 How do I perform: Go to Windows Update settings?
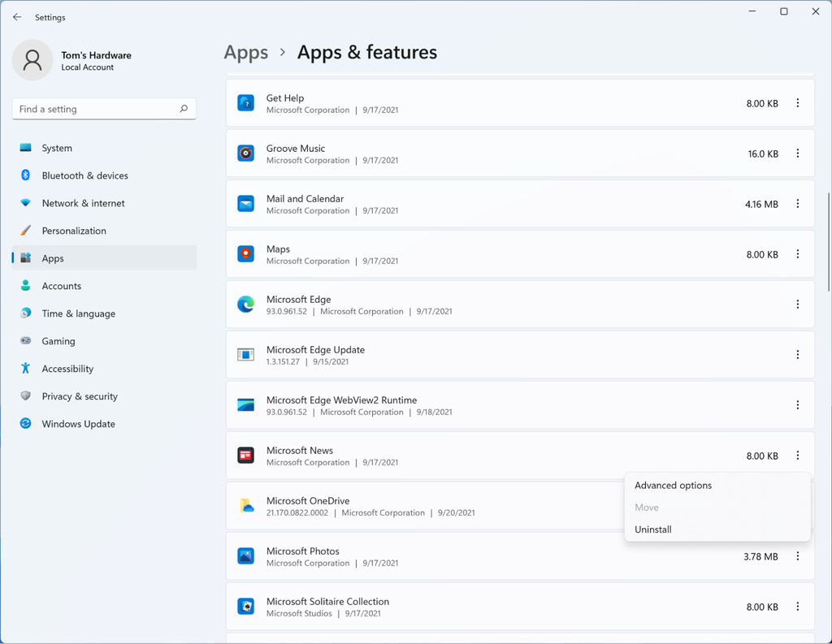(x=78, y=424)
